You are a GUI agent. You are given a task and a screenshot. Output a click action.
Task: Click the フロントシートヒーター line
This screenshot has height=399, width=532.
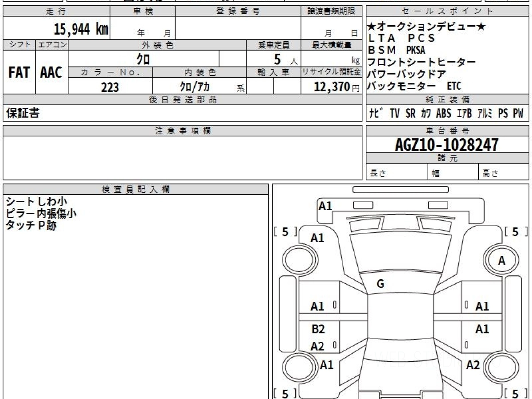point(422,62)
